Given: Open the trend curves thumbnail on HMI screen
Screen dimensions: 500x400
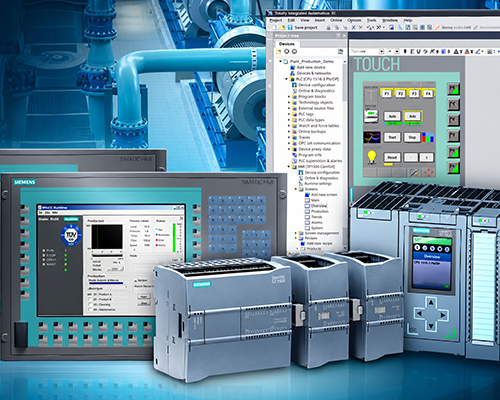Looking at the screenshot, I should coord(372,137).
